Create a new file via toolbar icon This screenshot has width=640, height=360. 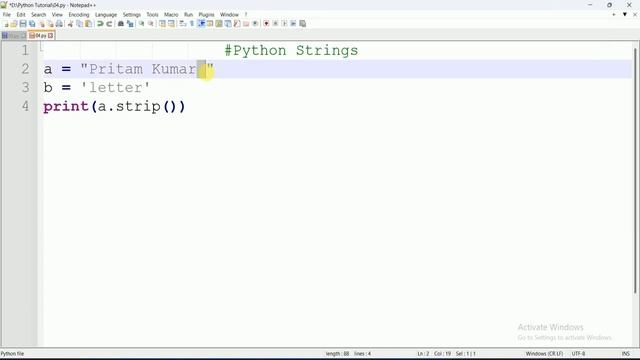(6, 24)
